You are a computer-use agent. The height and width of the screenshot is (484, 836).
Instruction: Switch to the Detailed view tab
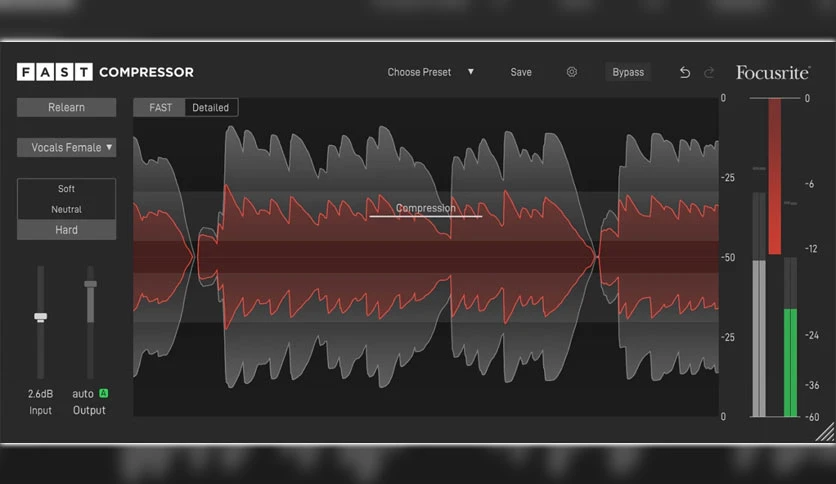coord(211,108)
